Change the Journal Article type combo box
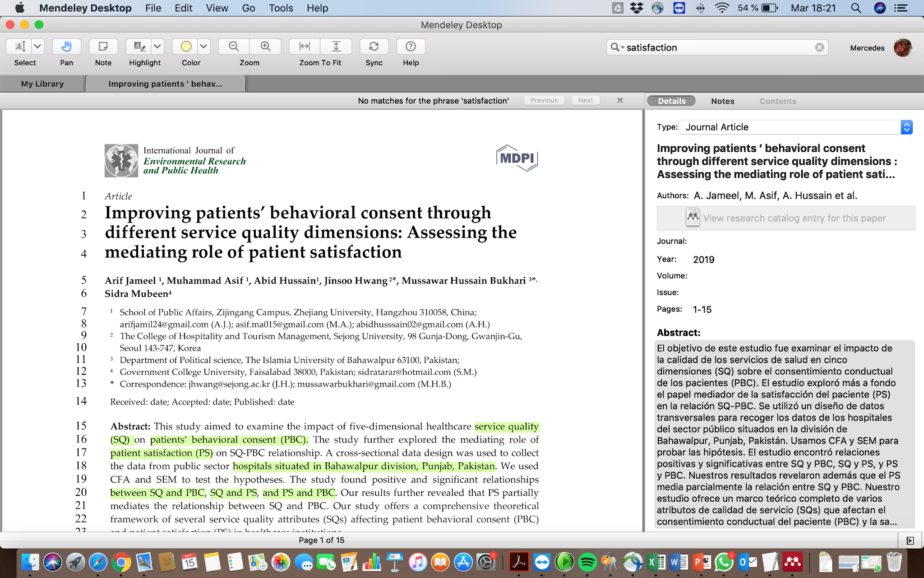924x578 pixels. 796,127
